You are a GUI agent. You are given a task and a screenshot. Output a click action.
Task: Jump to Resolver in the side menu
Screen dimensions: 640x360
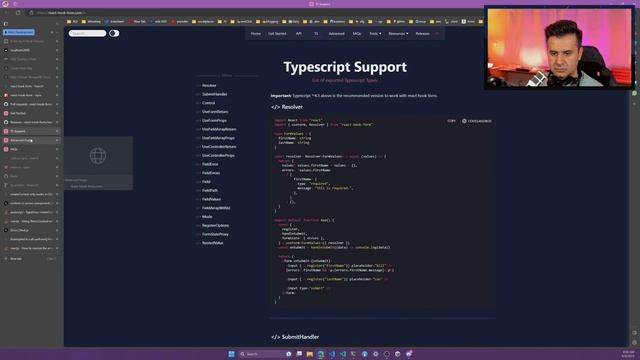pyautogui.click(x=209, y=85)
